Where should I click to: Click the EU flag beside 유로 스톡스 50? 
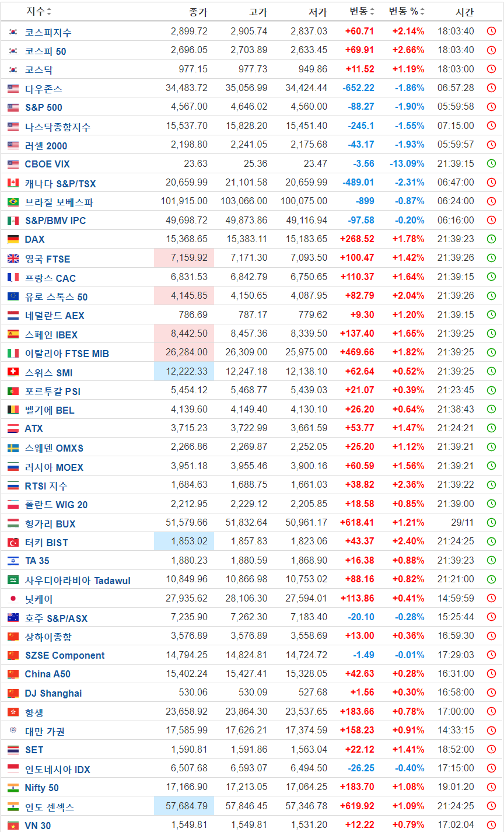pyautogui.click(x=13, y=297)
